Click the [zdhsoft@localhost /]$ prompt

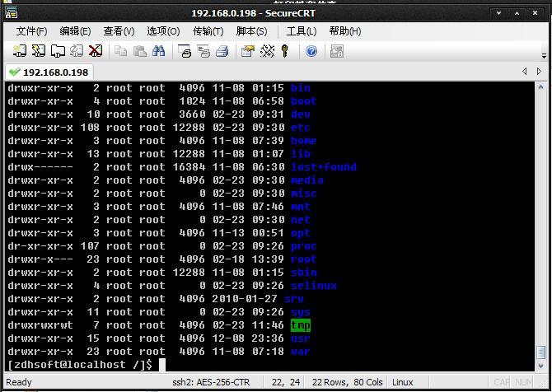point(80,365)
